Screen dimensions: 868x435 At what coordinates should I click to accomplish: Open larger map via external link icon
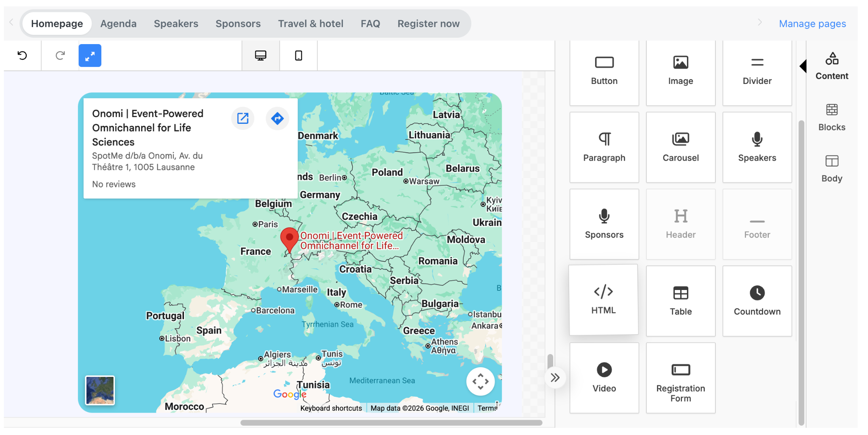tap(243, 118)
